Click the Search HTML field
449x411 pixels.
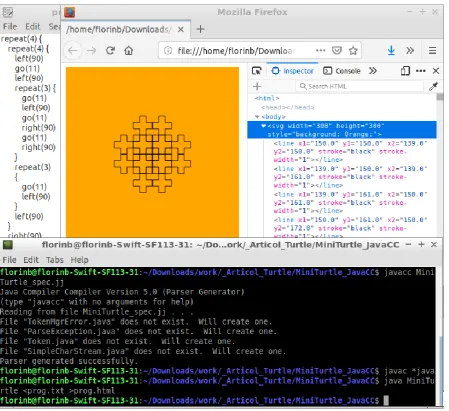359,86
